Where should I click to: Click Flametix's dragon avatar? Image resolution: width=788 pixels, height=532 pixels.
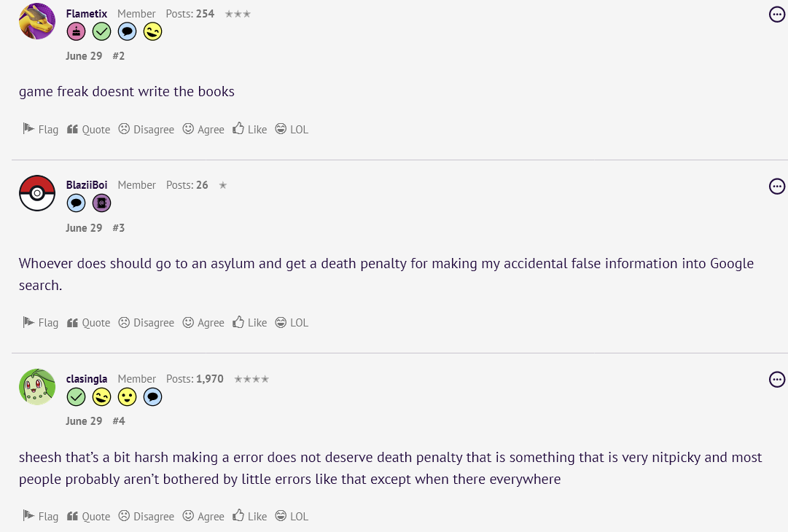tap(37, 21)
